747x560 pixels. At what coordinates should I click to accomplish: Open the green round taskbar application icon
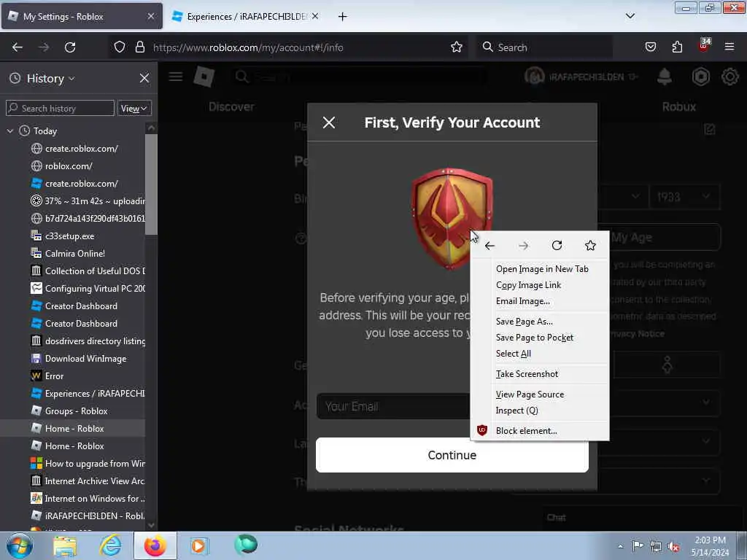coord(246,545)
